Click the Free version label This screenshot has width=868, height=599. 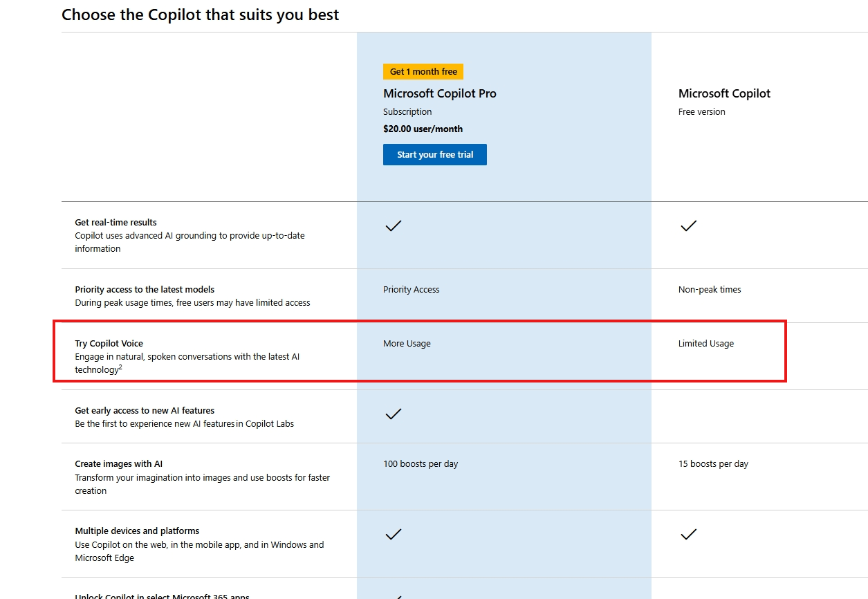(702, 111)
